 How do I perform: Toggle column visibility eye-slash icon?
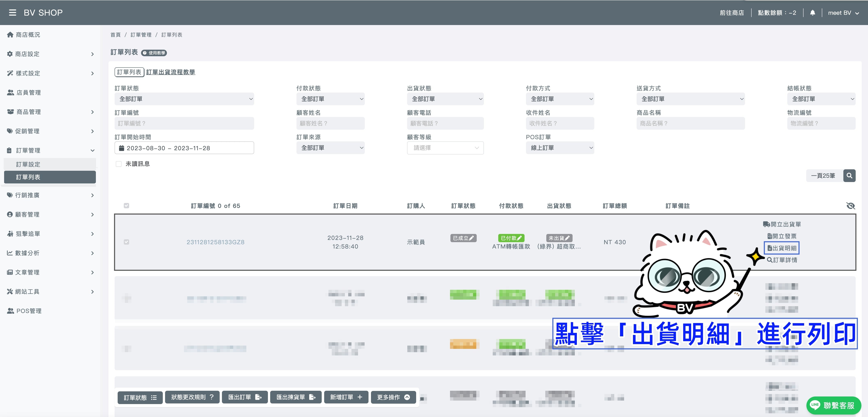click(851, 206)
